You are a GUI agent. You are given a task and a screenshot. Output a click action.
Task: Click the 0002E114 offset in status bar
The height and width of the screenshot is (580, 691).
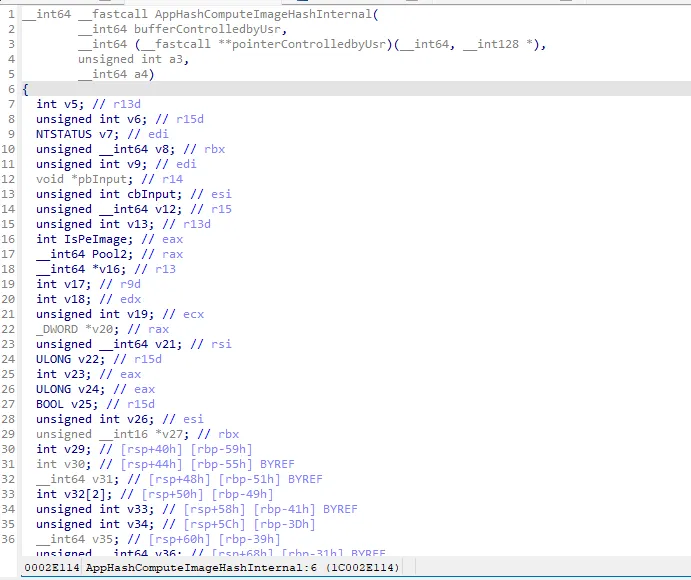[51, 567]
